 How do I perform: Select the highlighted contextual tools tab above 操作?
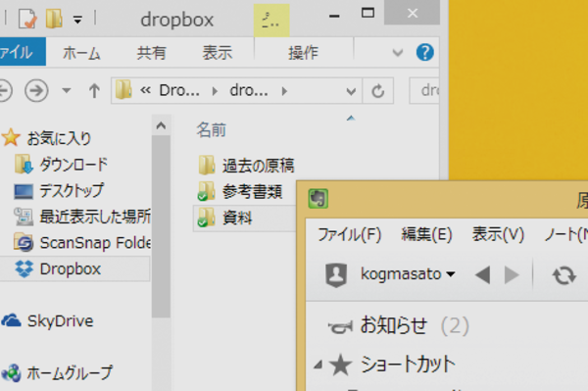pos(271,21)
